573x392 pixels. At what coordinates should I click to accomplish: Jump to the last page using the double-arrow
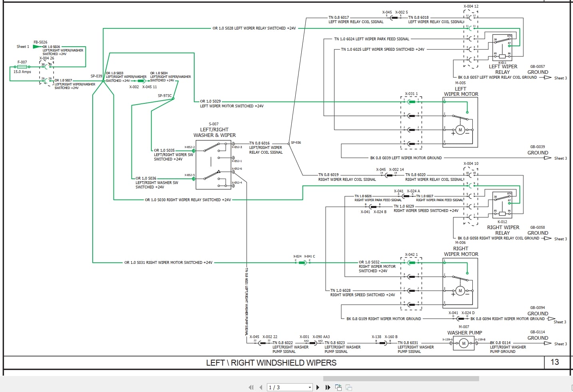pyautogui.click(x=328, y=387)
